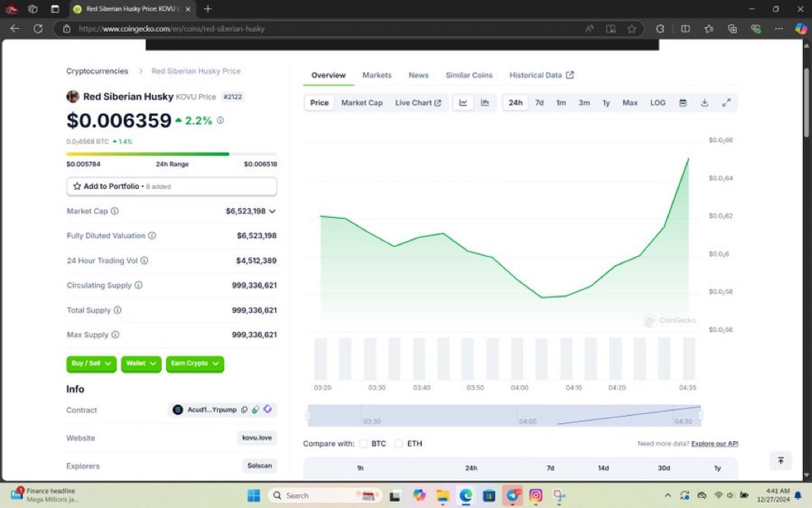Expand chart to fullscreen
The height and width of the screenshot is (508, 812).
pyautogui.click(x=726, y=103)
